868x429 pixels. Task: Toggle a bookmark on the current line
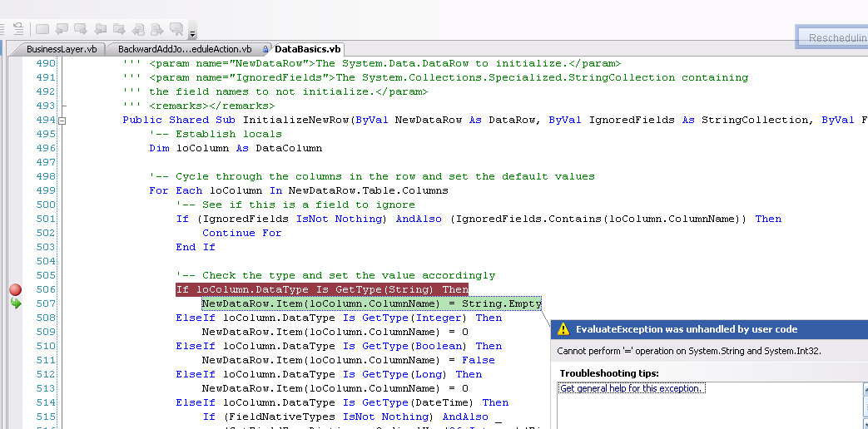(43, 29)
